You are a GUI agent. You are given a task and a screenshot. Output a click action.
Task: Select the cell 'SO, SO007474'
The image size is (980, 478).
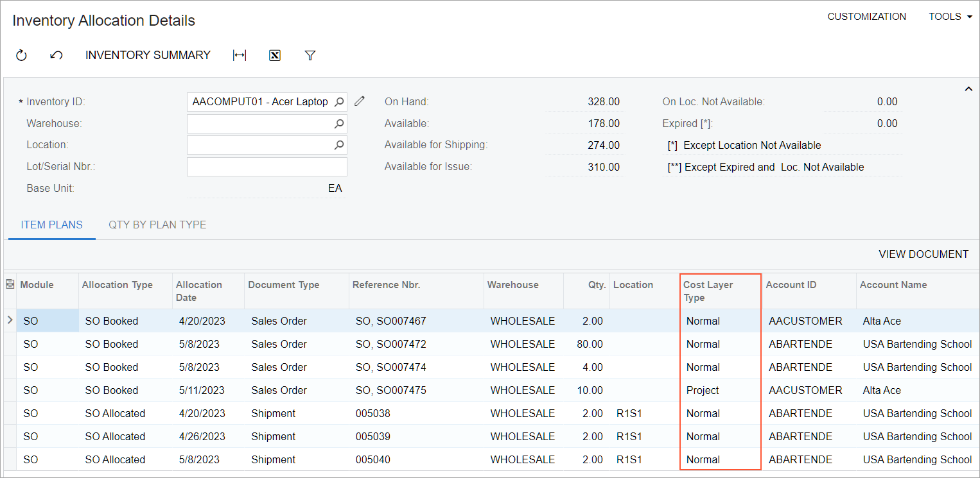(x=416, y=367)
